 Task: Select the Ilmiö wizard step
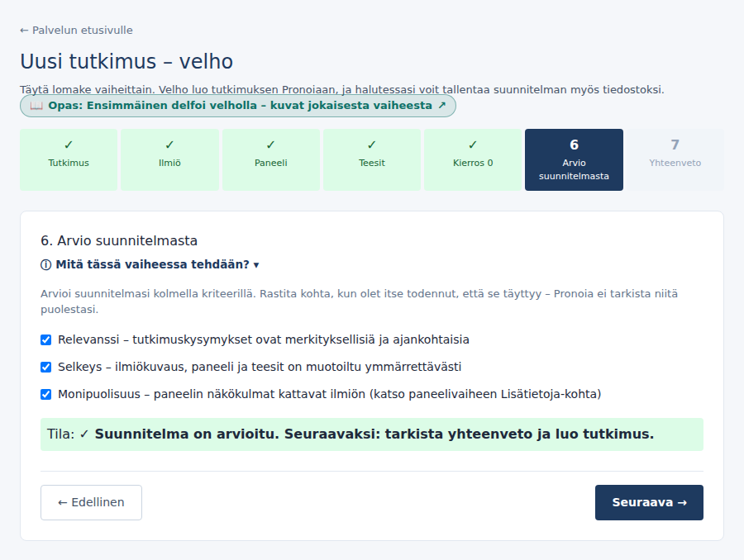point(169,159)
